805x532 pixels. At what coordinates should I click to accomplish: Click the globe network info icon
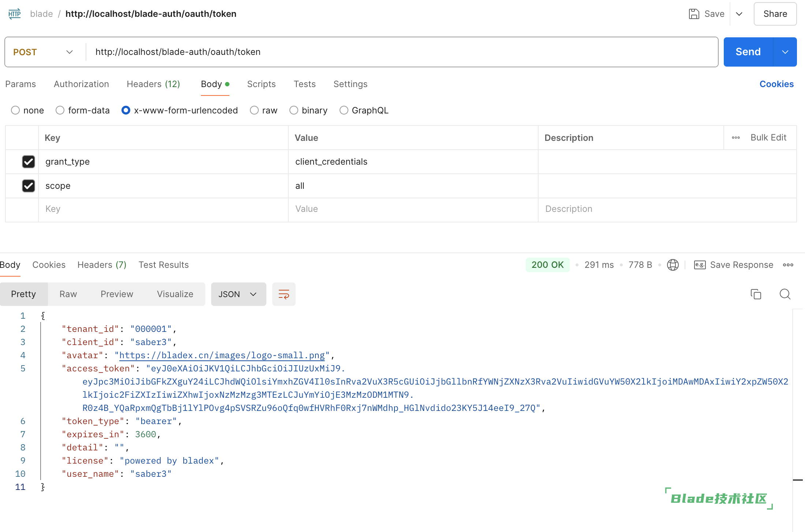[x=673, y=265]
